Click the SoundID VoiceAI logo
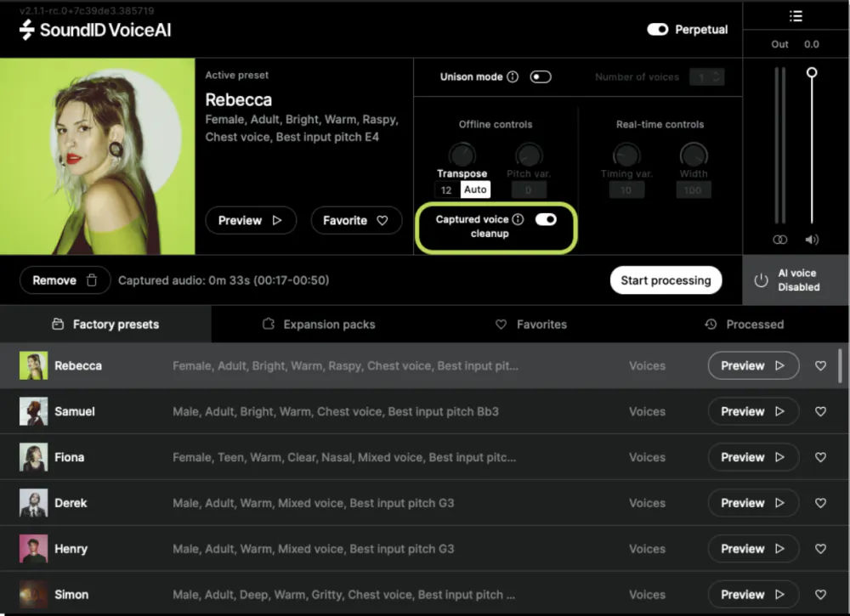The image size is (850, 616). pyautogui.click(x=95, y=30)
